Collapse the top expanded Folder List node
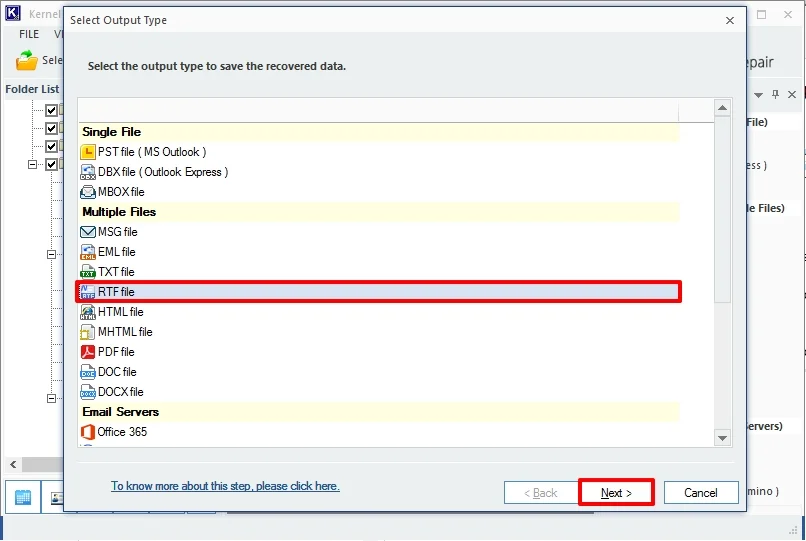This screenshot has height=541, width=806. (33, 164)
